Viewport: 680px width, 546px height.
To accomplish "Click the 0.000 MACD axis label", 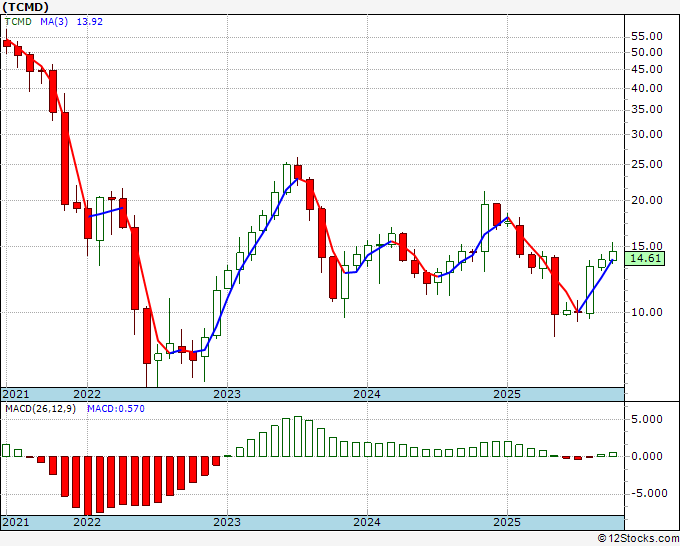I will tap(647, 456).
